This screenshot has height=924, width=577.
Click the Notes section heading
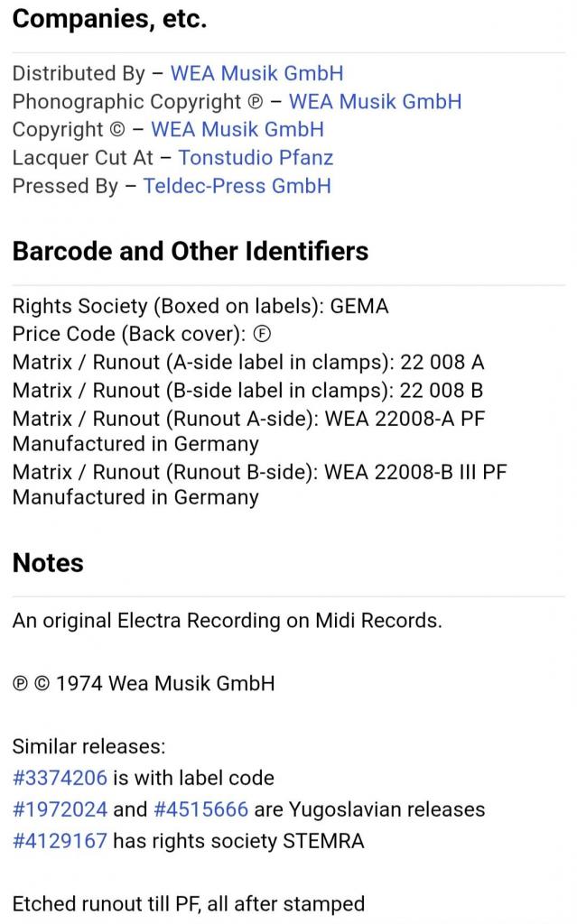point(48,562)
